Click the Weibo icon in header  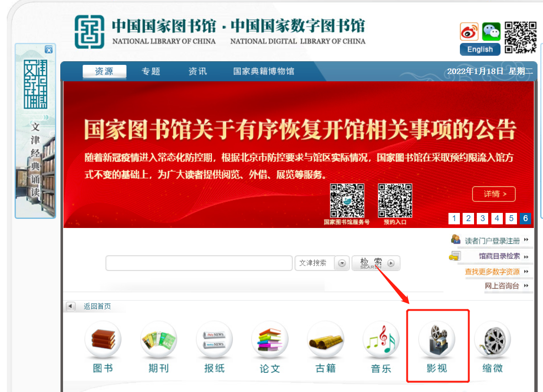click(x=469, y=32)
